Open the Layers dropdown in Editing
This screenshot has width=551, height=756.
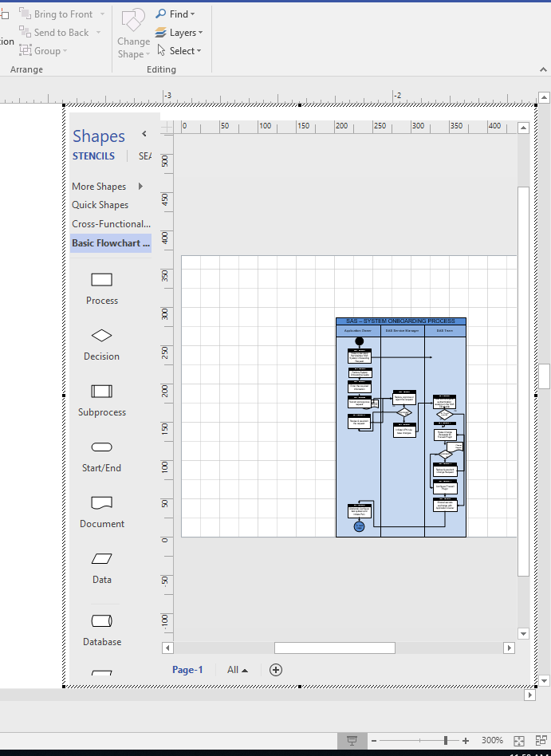tap(200, 33)
